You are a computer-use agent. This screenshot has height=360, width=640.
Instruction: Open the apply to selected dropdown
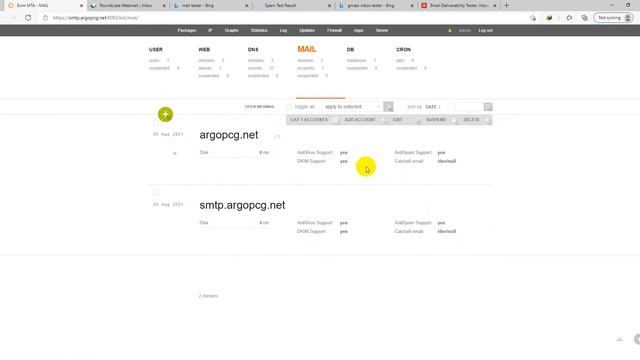[x=352, y=107]
